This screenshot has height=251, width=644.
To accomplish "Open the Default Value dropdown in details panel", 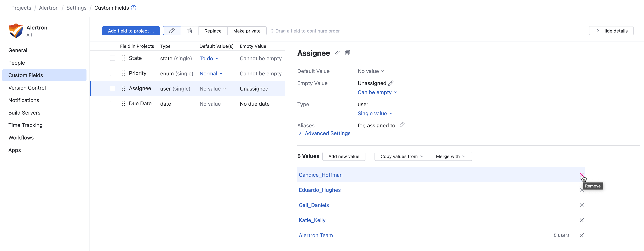I will (371, 71).
